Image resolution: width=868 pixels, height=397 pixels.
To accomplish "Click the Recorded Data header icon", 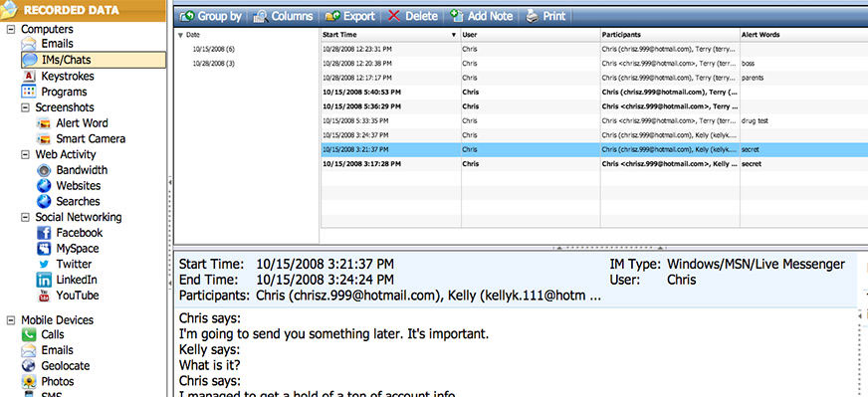I will 9,10.
